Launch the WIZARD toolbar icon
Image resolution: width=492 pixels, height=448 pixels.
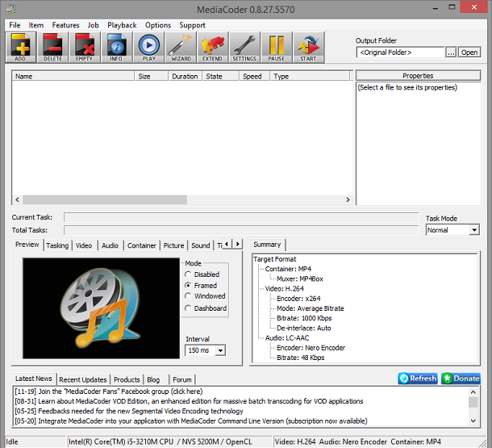tap(181, 47)
